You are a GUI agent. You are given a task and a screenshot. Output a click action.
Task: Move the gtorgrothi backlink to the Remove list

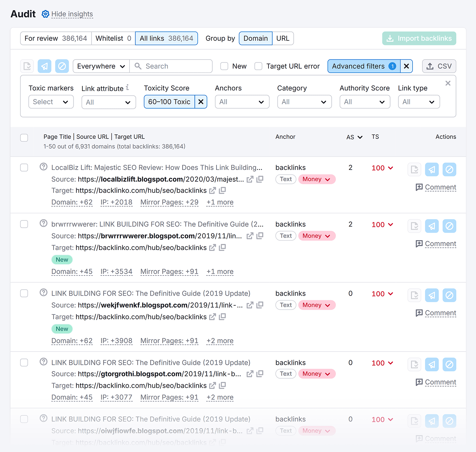pyautogui.click(x=432, y=365)
